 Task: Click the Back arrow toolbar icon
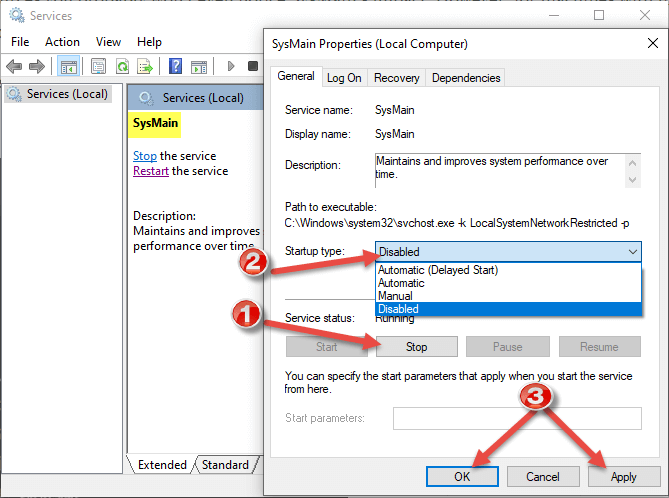(x=14, y=67)
